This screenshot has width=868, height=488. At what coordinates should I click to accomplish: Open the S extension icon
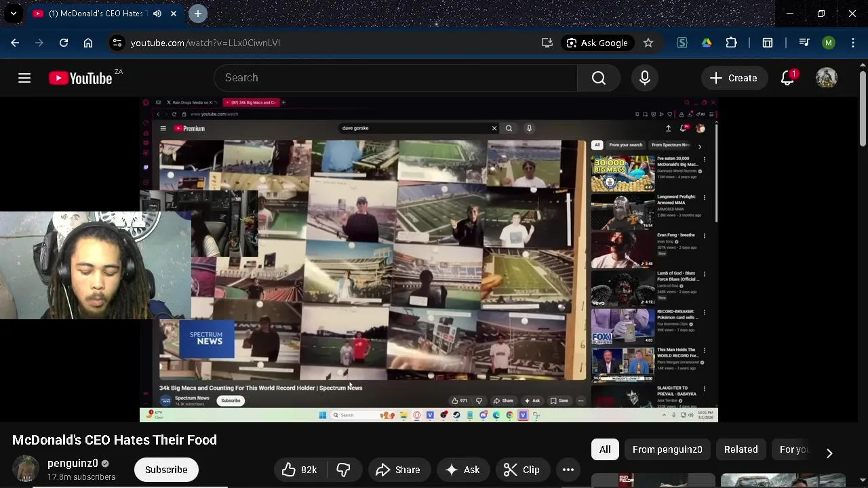(x=682, y=43)
